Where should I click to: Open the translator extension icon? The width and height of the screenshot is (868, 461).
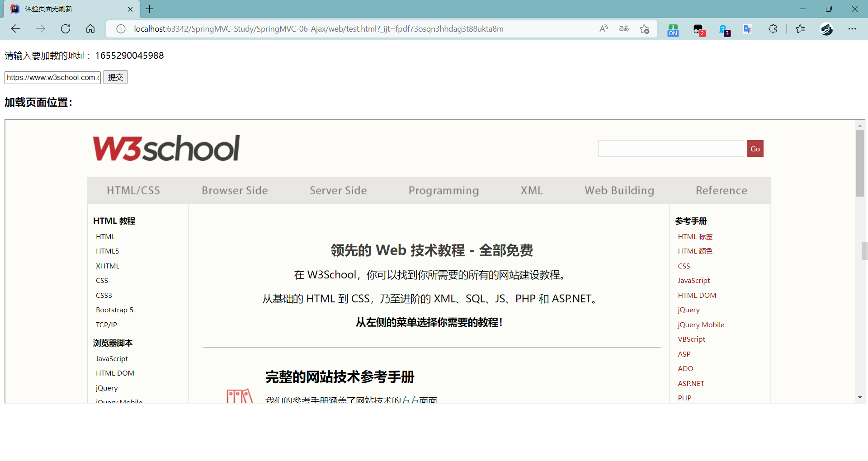pyautogui.click(x=748, y=29)
